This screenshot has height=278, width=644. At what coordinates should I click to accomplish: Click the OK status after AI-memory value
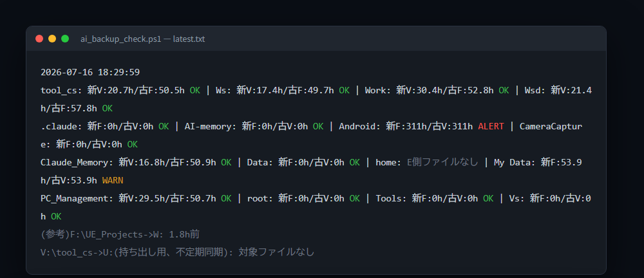(318, 127)
